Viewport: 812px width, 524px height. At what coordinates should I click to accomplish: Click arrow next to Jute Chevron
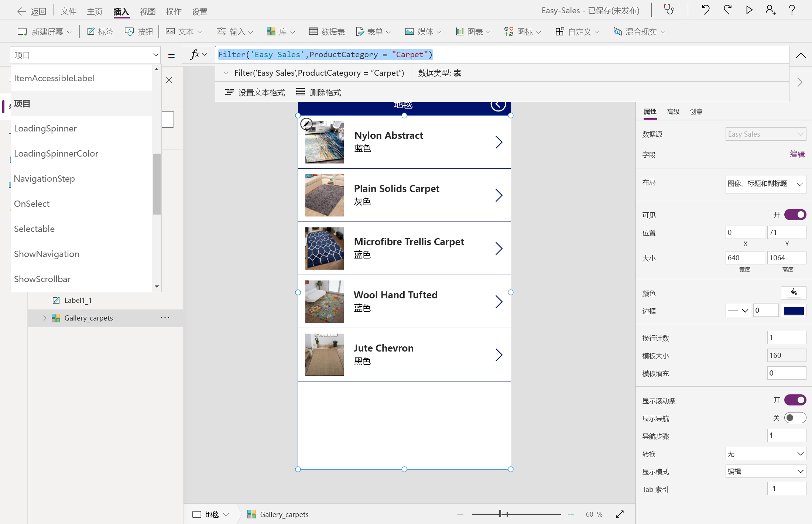(x=499, y=355)
